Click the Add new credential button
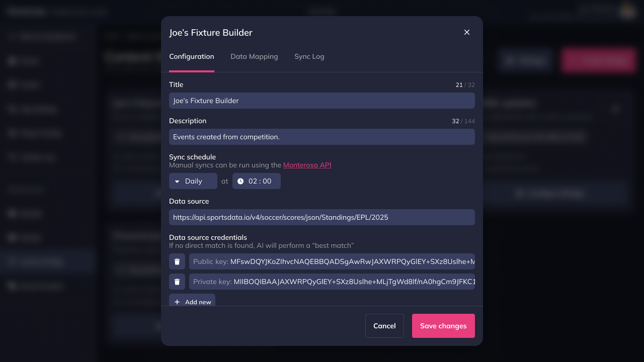This screenshot has width=644, height=362. point(192,301)
